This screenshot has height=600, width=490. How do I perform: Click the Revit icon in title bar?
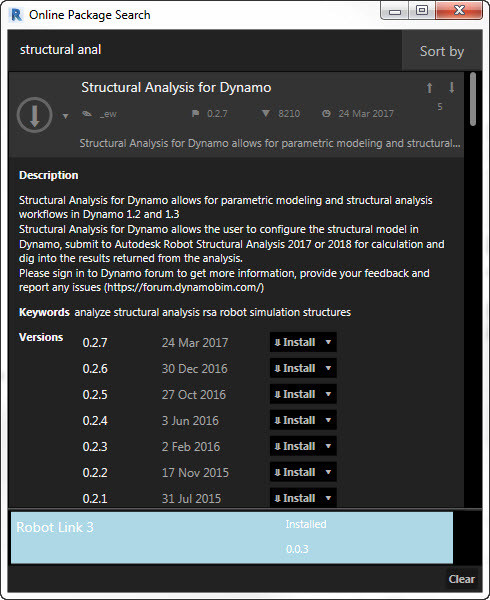point(16,15)
